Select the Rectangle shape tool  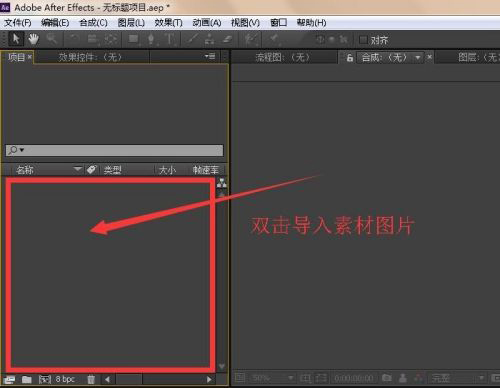click(x=134, y=39)
